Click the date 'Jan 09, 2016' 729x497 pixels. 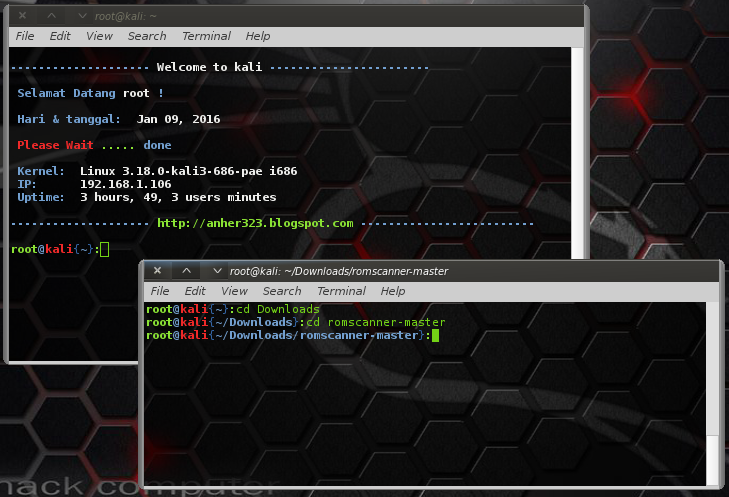(179, 119)
